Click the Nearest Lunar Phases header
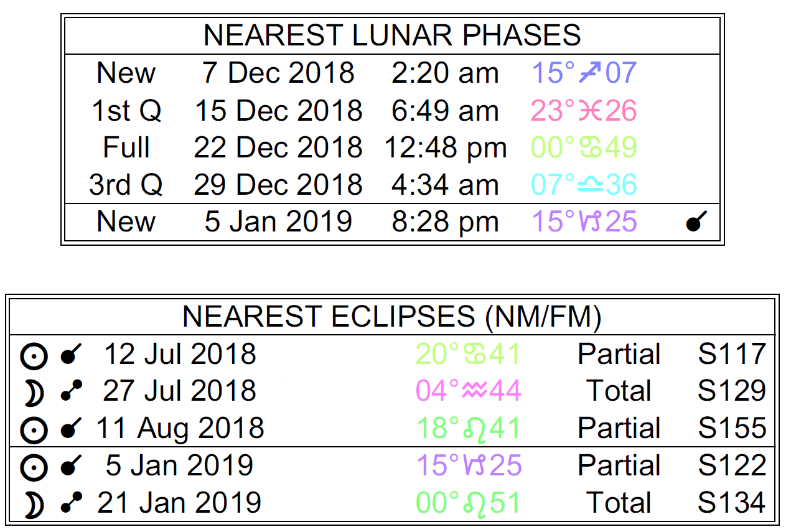 pyautogui.click(x=392, y=35)
